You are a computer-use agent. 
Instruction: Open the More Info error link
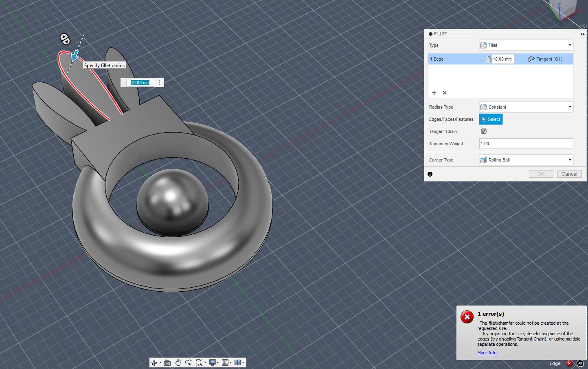click(487, 353)
